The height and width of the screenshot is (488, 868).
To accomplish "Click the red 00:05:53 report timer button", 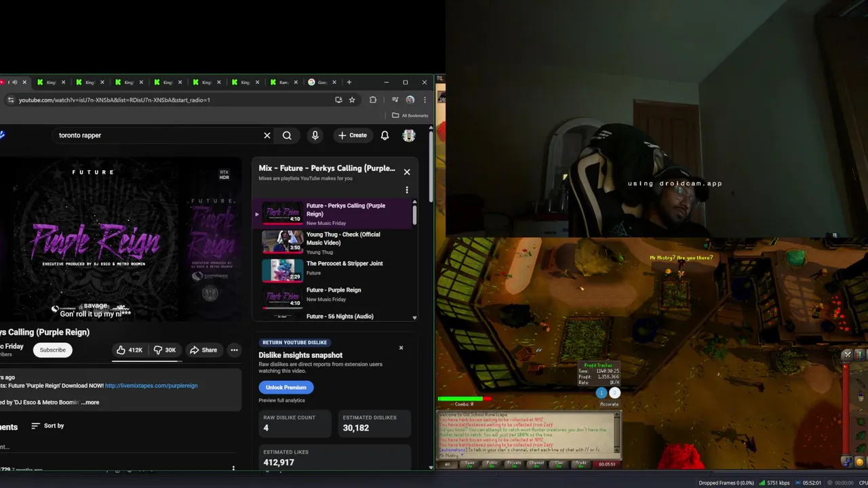I will (607, 464).
